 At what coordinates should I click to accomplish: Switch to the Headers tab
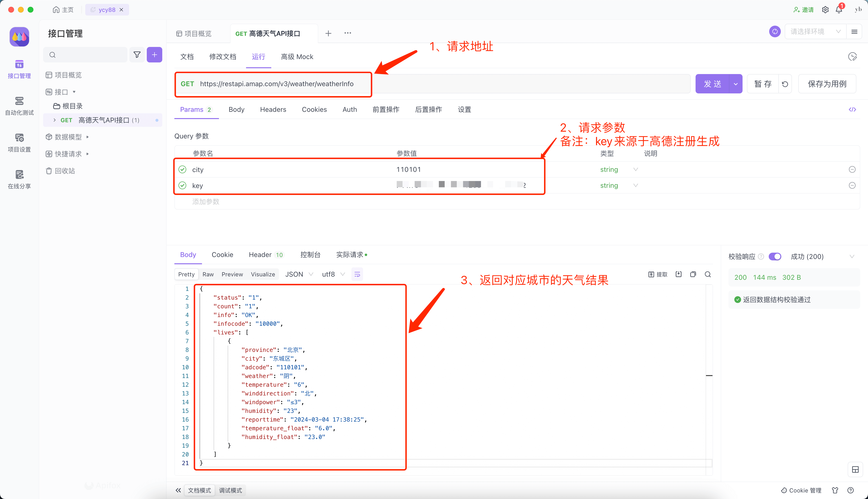(273, 110)
